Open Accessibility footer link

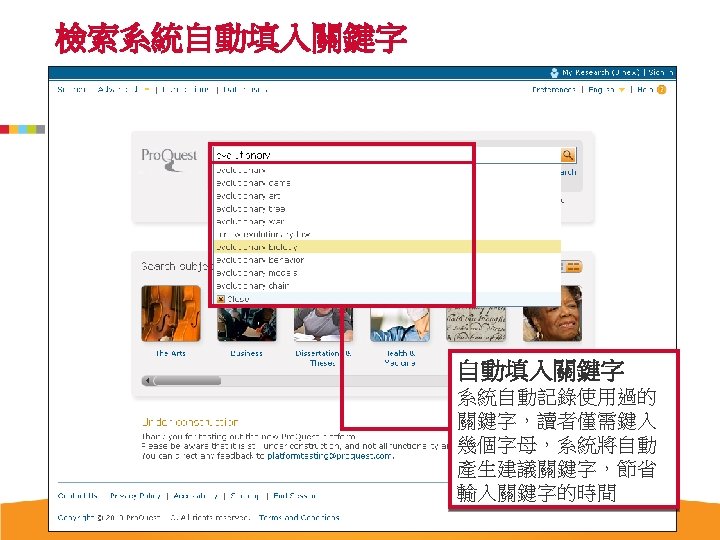coord(196,496)
